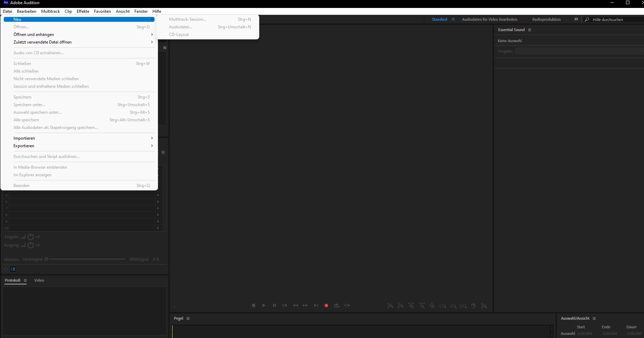Click the stopwatch-shaped zoom icon
The width and height of the screenshot is (644, 338).
[474, 306]
